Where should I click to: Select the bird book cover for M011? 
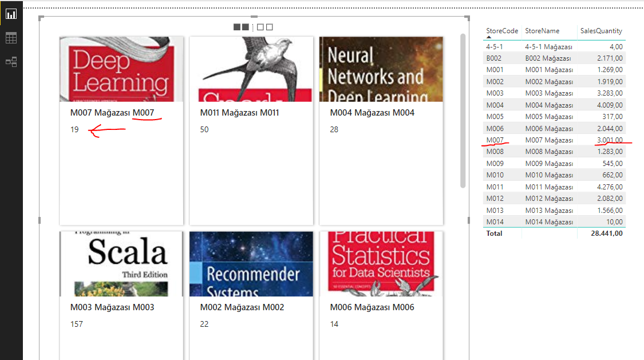point(251,69)
